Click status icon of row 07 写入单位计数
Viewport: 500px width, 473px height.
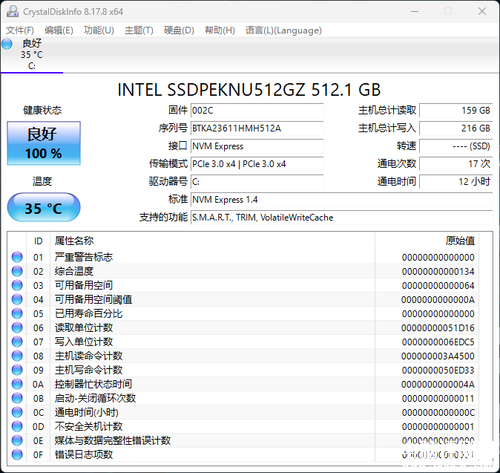pos(17,342)
